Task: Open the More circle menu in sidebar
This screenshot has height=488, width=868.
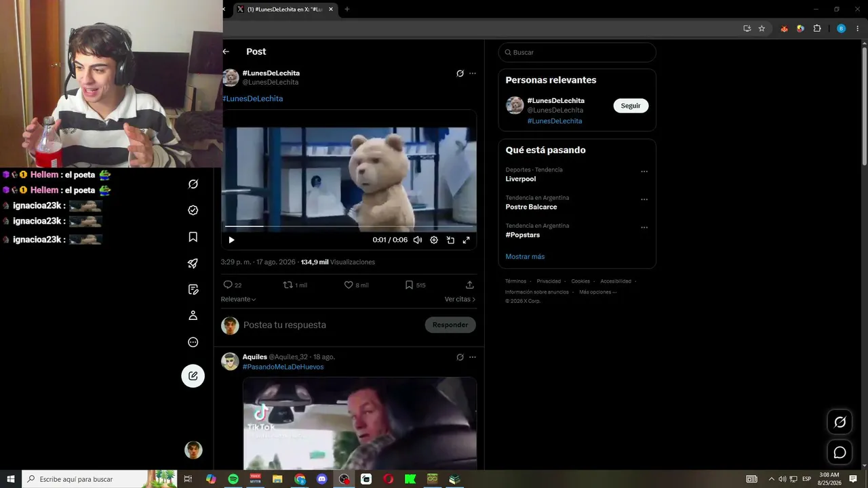Action: 193,342
